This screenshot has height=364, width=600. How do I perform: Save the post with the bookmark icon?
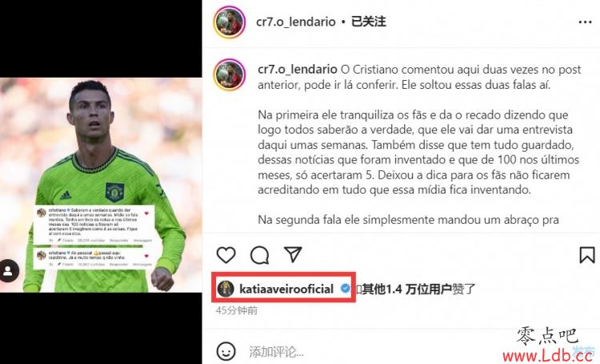(587, 255)
